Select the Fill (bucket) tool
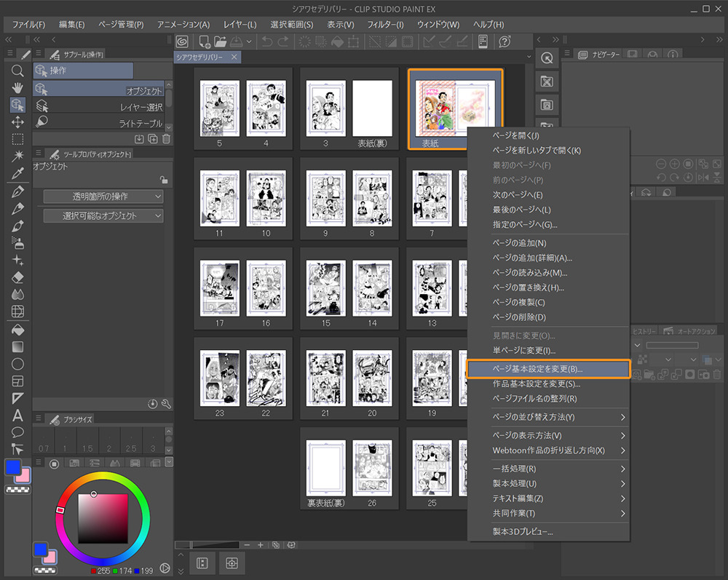Image resolution: width=728 pixels, height=580 pixels. click(17, 330)
